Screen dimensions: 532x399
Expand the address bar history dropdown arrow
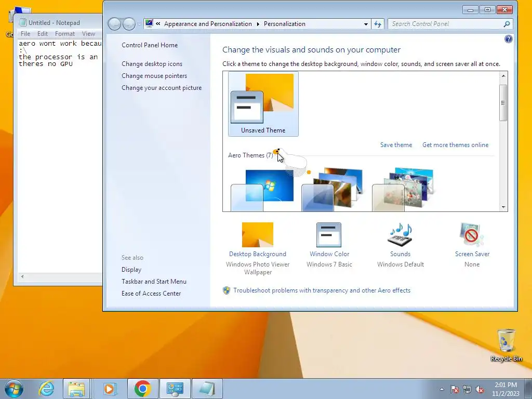(366, 24)
